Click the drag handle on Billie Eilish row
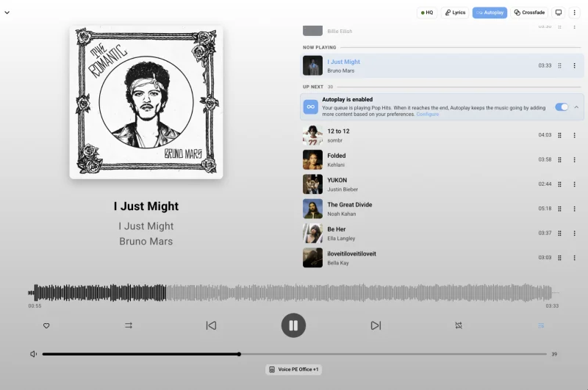The height and width of the screenshot is (390, 588). [x=559, y=27]
